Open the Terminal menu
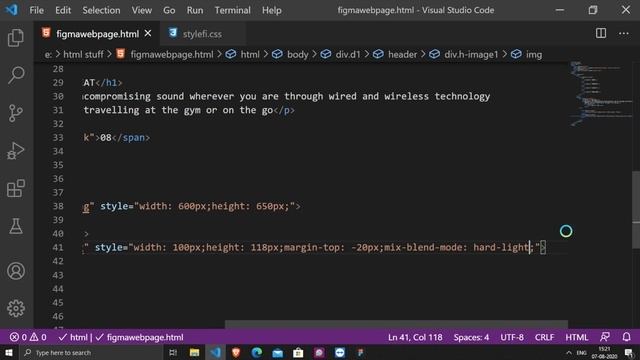640x360 pixels. pos(233,10)
